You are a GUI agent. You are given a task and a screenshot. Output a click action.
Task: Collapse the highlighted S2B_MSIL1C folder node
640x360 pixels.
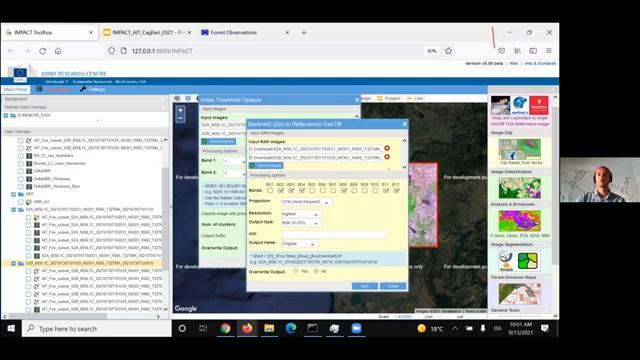tap(13, 264)
